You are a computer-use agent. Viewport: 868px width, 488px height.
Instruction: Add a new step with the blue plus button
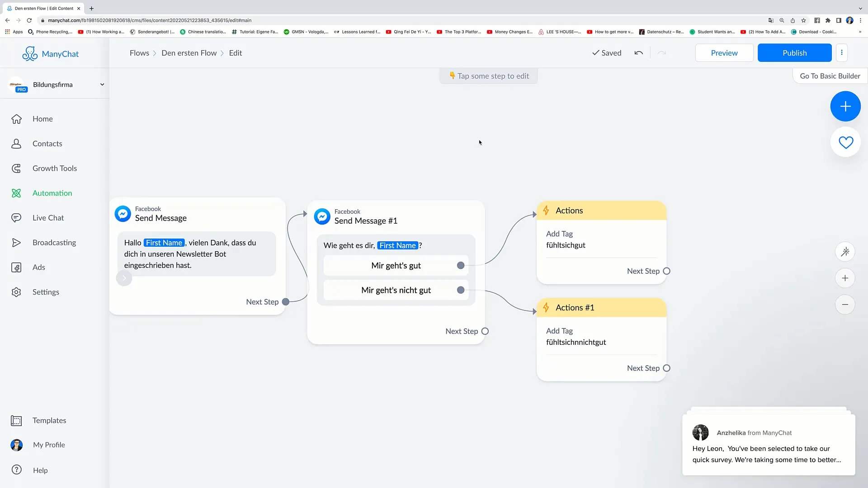tap(845, 106)
